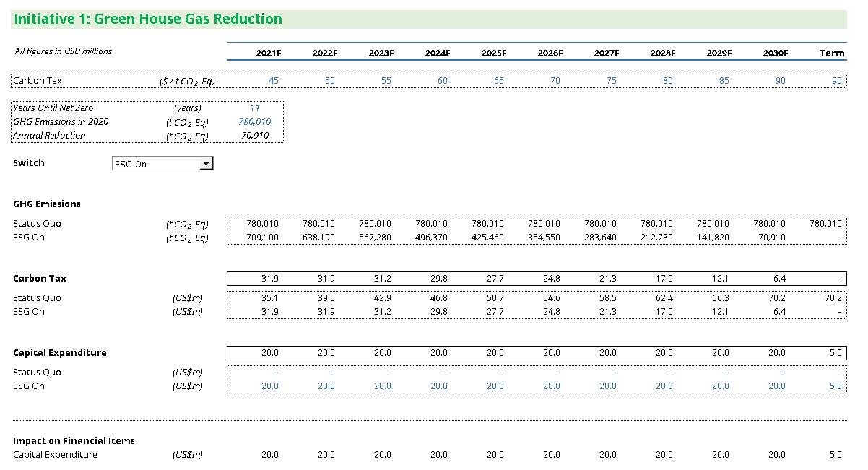Image resolution: width=868 pixels, height=470 pixels.
Task: Select the Initiative 1 title heading
Action: (149, 19)
